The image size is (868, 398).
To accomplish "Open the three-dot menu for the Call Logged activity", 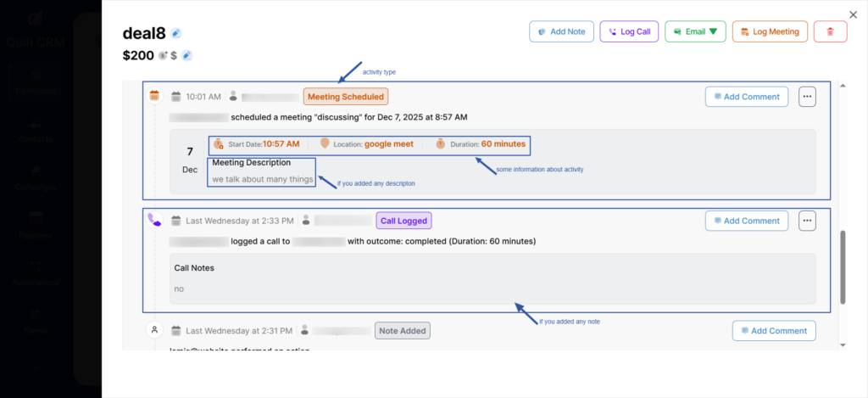I will click(x=807, y=221).
